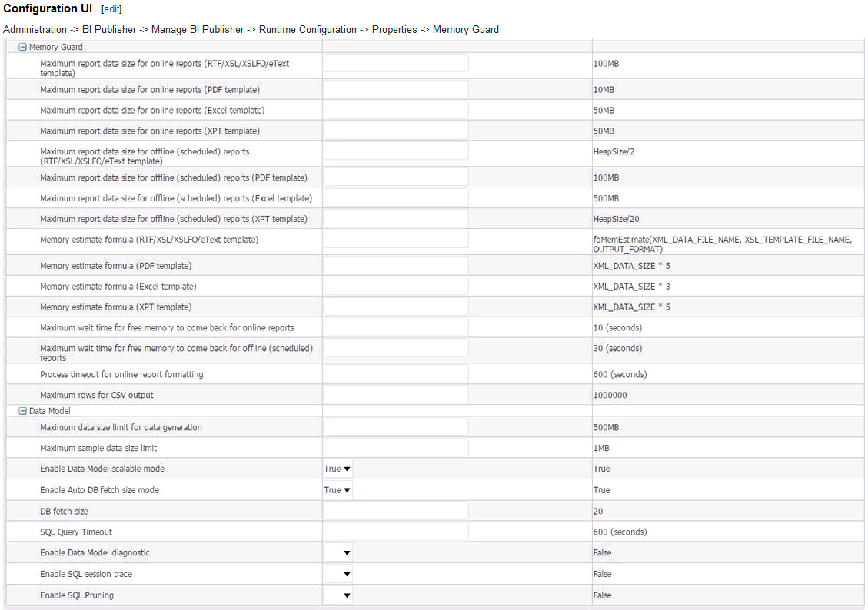Click default value '30 (seconds)'
This screenshot has width=868, height=610.
[617, 349]
